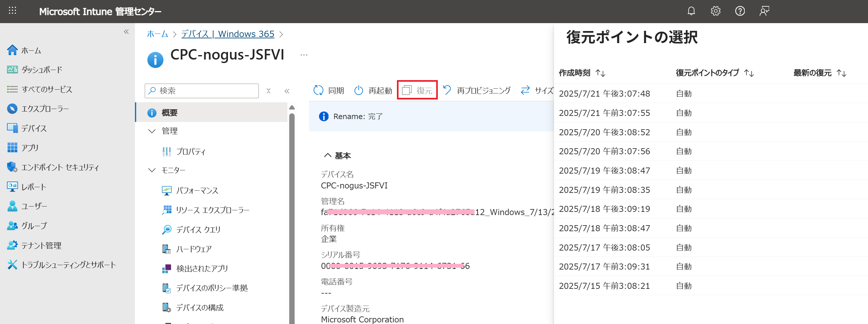Click the CPC-nogus-JSFVI device name value
This screenshot has height=324, width=868.
pyautogui.click(x=354, y=186)
